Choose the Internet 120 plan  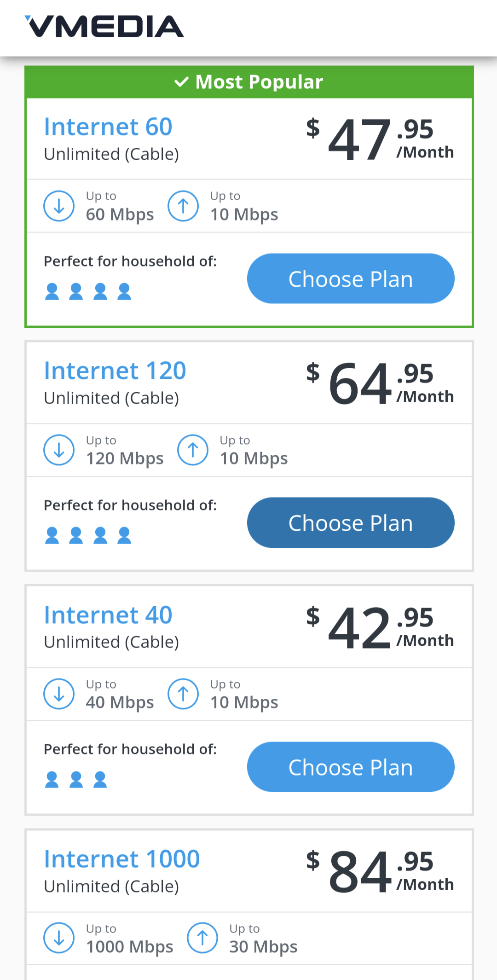point(351,522)
